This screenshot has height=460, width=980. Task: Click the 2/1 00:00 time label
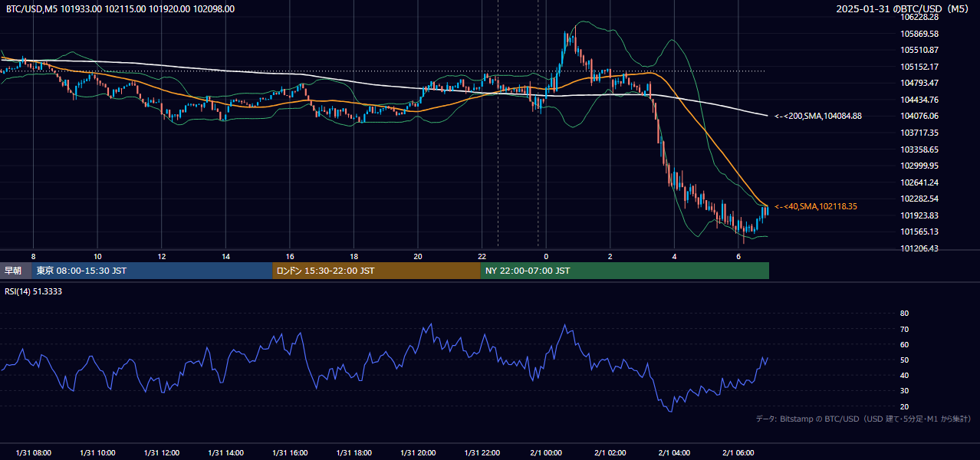tap(546, 453)
